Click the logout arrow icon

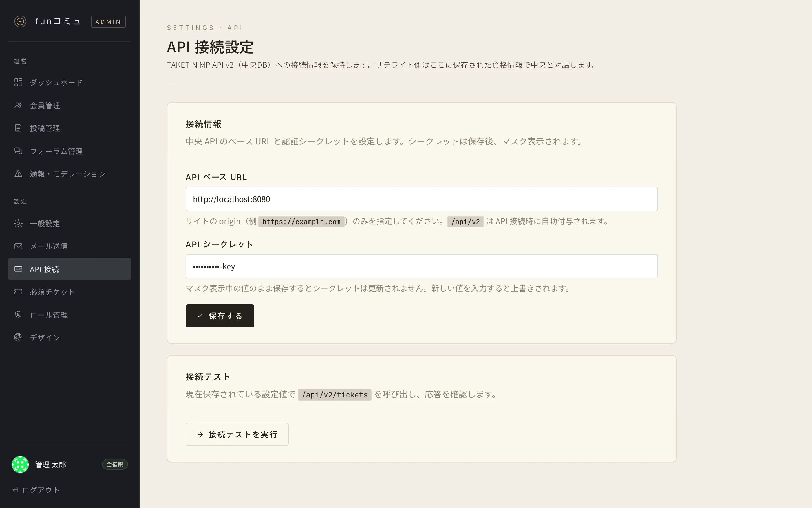15,490
